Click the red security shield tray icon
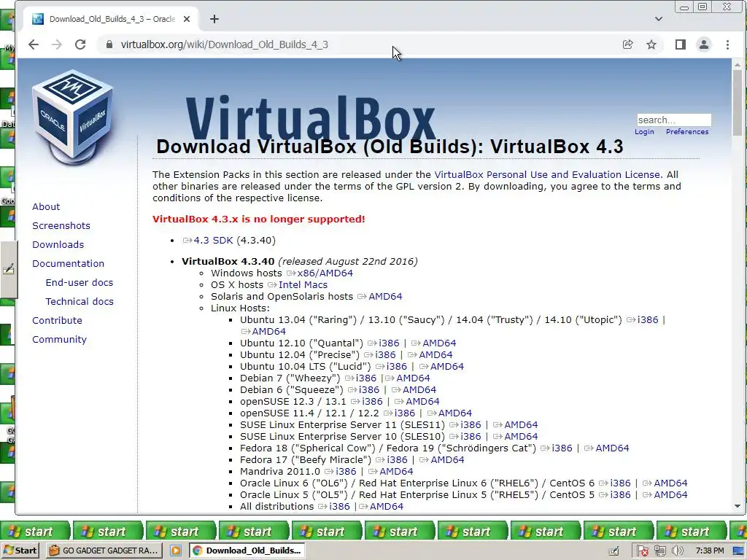This screenshot has width=747, height=560. pyautogui.click(x=642, y=551)
